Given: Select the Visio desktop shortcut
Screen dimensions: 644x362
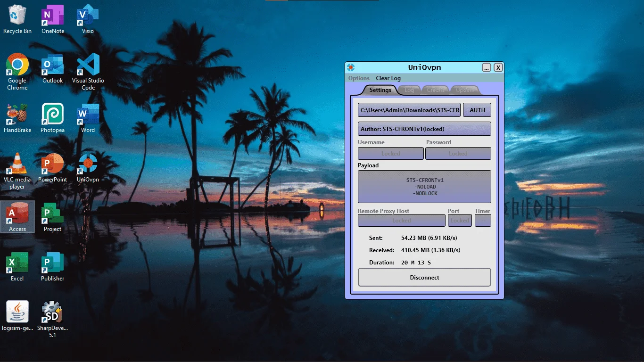Looking at the screenshot, I should (88, 19).
